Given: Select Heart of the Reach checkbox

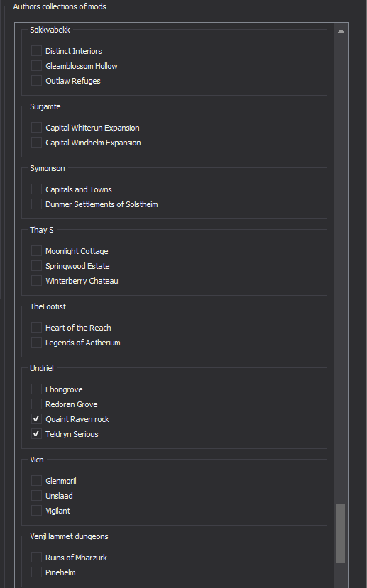Looking at the screenshot, I should point(36,328).
